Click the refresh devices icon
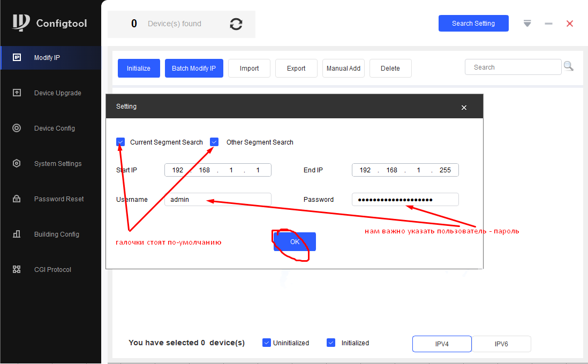Screen dimensions: 588x364 236,24
